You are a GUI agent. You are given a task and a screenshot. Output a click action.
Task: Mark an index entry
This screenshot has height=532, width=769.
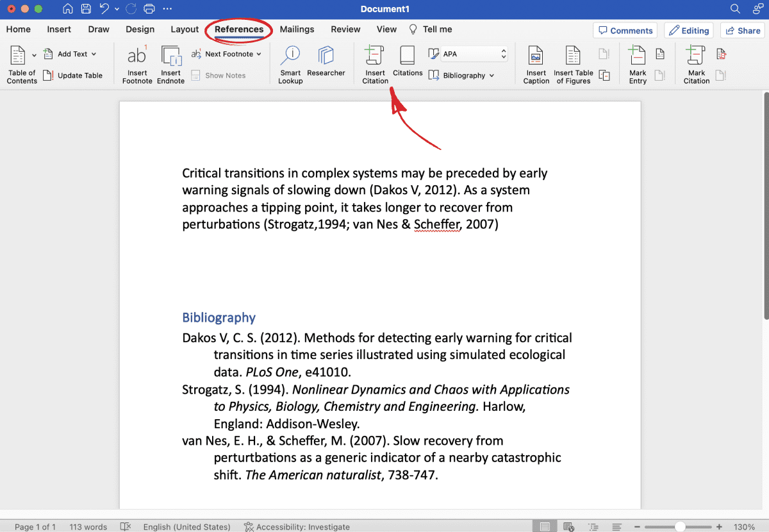click(637, 63)
